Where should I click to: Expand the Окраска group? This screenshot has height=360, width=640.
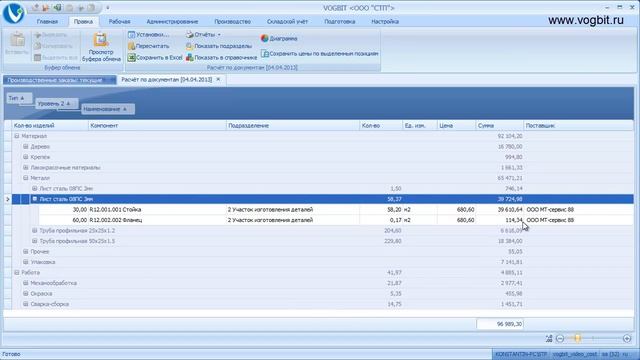[x=26, y=293]
